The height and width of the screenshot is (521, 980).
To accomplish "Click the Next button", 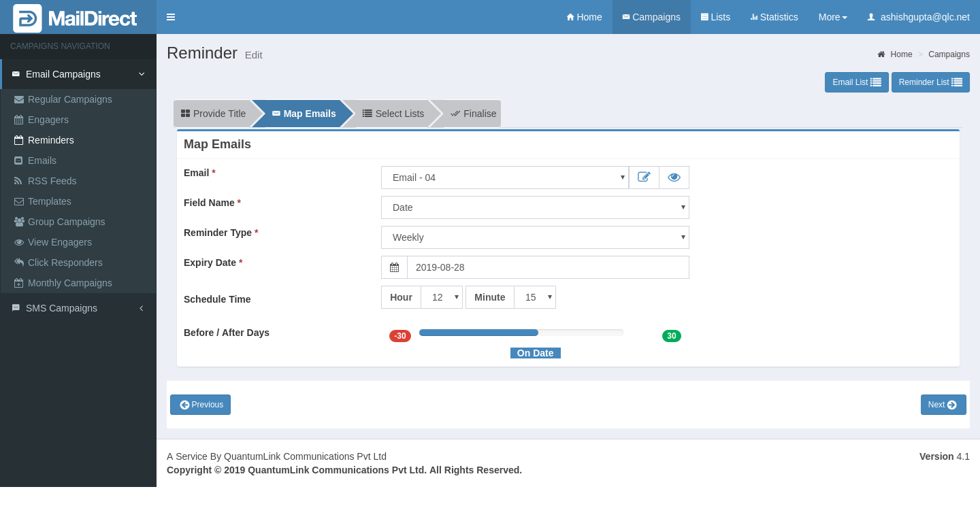I will pos(943,405).
